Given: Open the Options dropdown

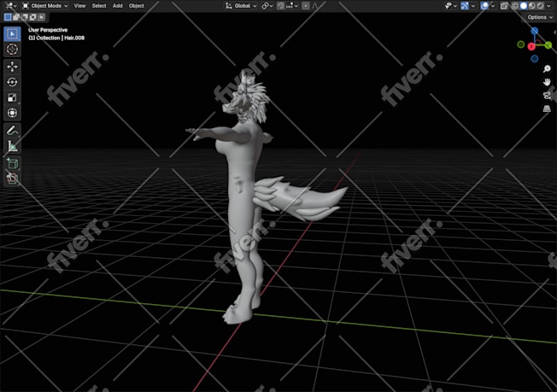Looking at the screenshot, I should pos(540,17).
